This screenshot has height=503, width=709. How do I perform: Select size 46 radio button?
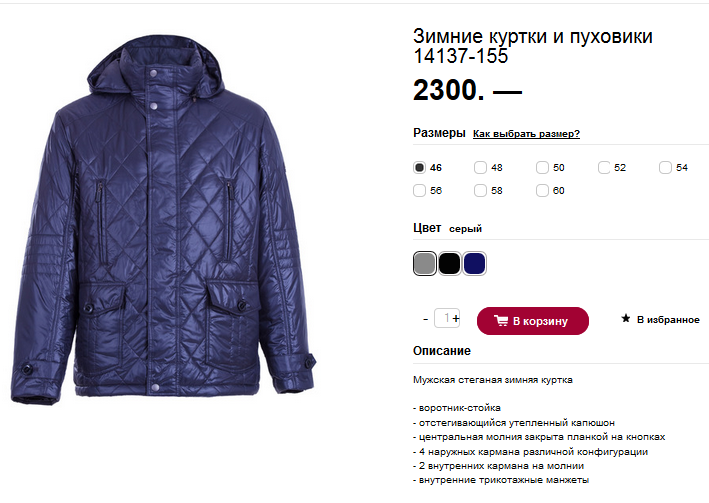point(419,167)
